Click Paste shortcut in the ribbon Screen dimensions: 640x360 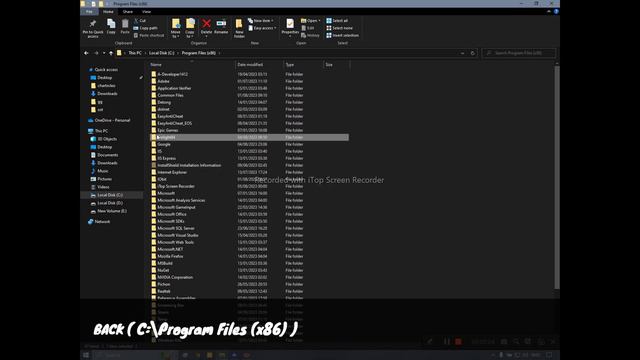coord(149,36)
